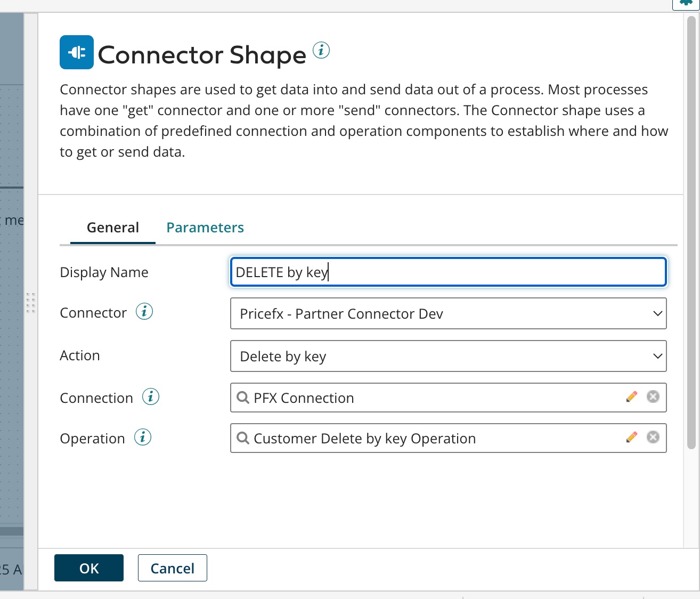Image resolution: width=700 pixels, height=599 pixels.
Task: Click Cancel to dismiss the dialog
Action: tap(172, 568)
